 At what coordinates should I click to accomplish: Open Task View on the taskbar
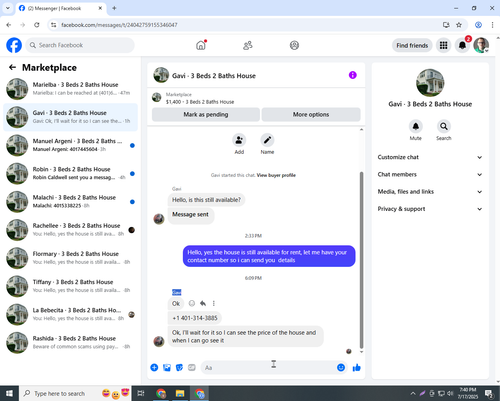141,393
